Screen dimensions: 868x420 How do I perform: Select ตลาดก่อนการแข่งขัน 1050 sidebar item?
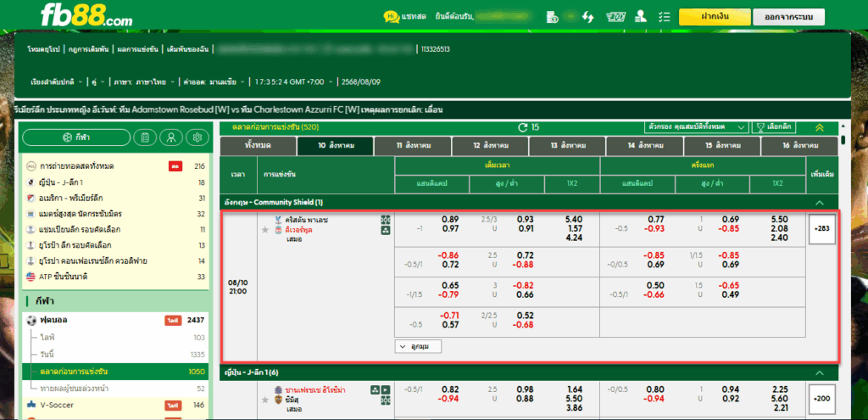click(115, 372)
